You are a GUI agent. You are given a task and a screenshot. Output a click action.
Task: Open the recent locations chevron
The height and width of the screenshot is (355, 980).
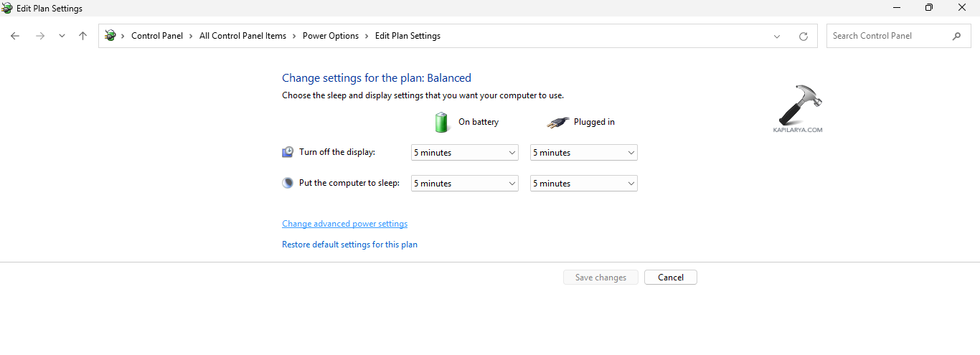62,36
